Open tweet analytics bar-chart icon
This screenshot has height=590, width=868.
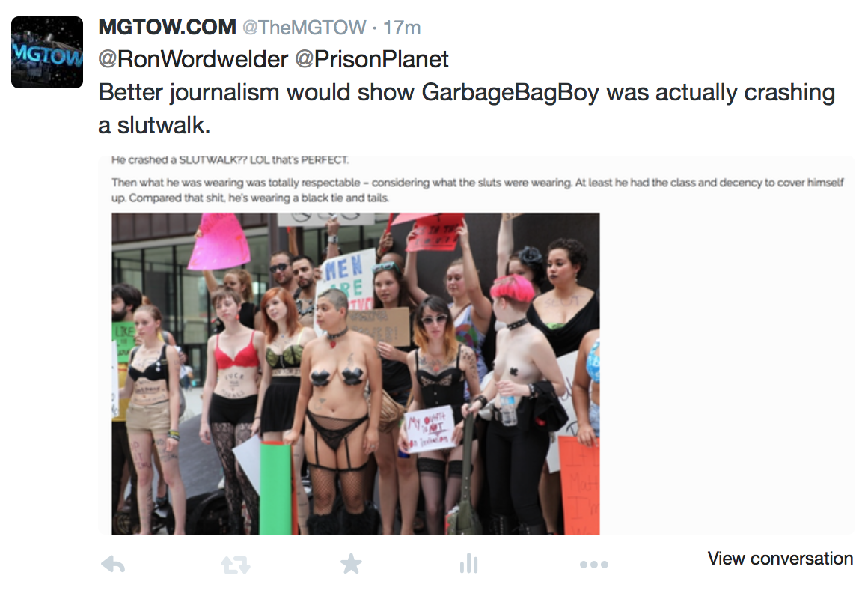pyautogui.click(x=468, y=563)
